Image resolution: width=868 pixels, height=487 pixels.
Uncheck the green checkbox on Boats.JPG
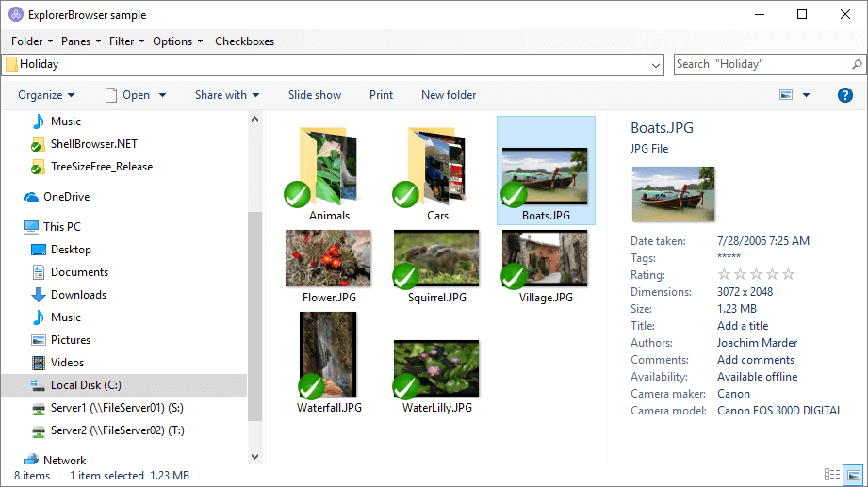(514, 195)
